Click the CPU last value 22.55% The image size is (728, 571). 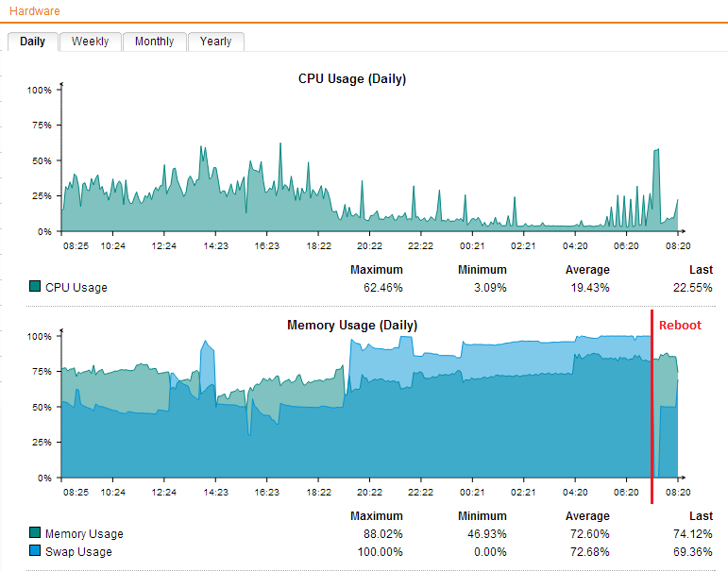coord(693,288)
